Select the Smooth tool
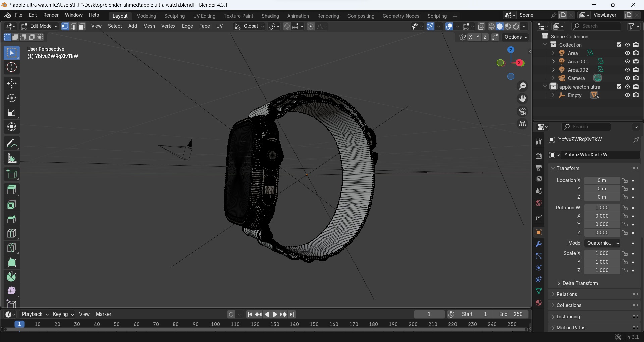The image size is (644, 342). tap(12, 291)
